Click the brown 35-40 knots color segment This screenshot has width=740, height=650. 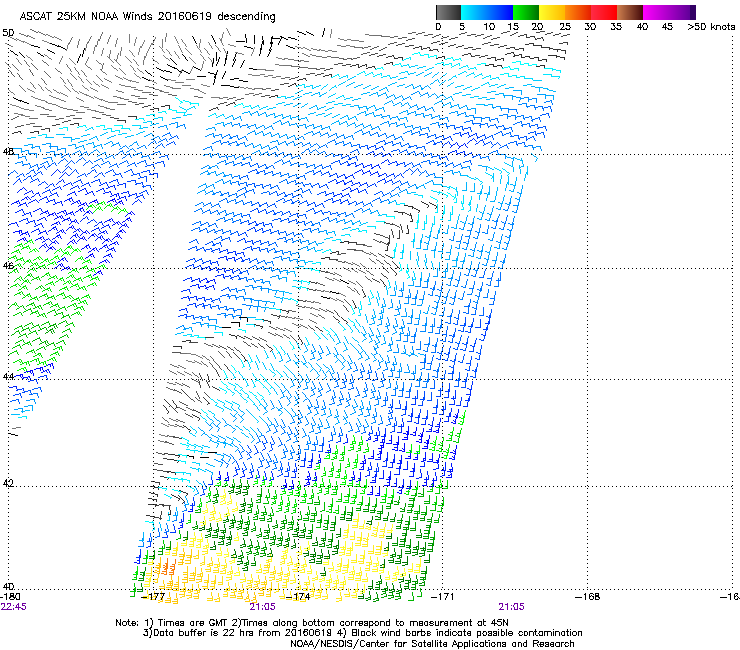[630, 12]
